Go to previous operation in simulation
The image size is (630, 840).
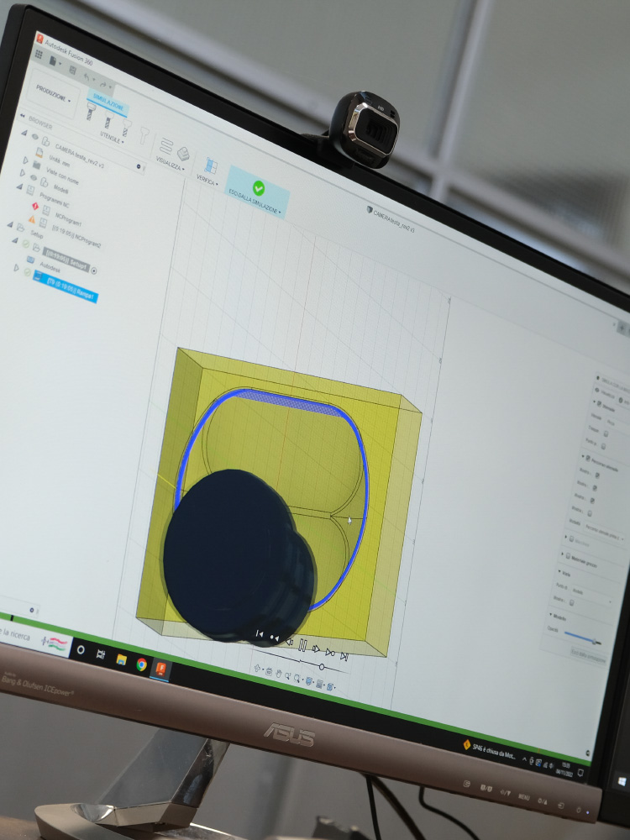(x=275, y=638)
